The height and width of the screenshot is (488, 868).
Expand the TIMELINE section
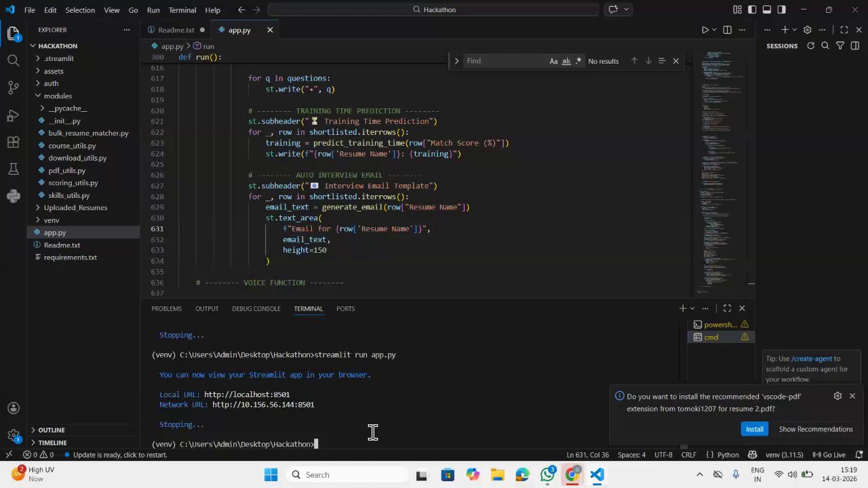point(52,443)
